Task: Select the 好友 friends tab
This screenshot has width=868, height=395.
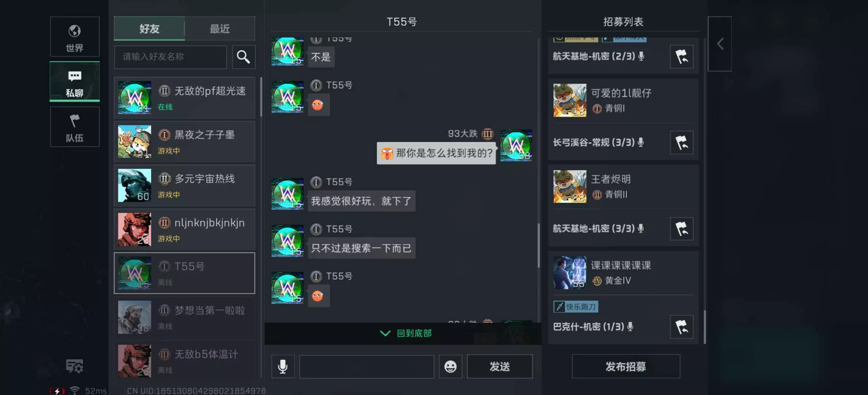Action: 149,29
